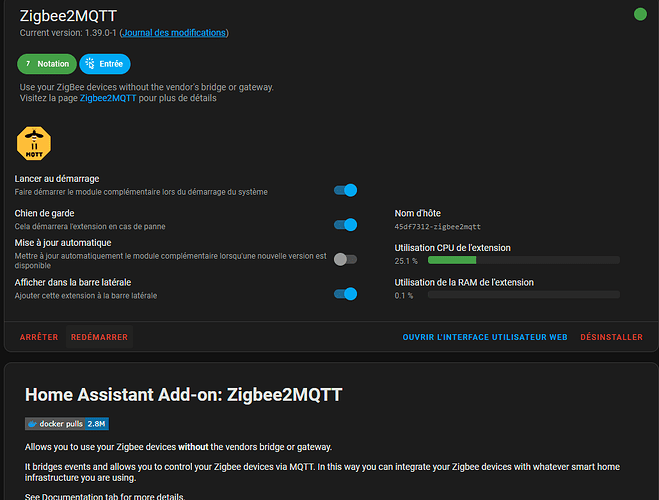Click the REDÉMARRER button
Screen dimensions: 659x500
pos(99,337)
